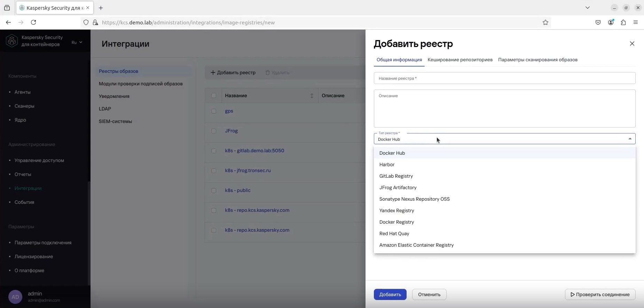Tick the checkbox for k8s - jfrog.tronsec.ru
Screen dimensions: 644x308
click(x=214, y=171)
